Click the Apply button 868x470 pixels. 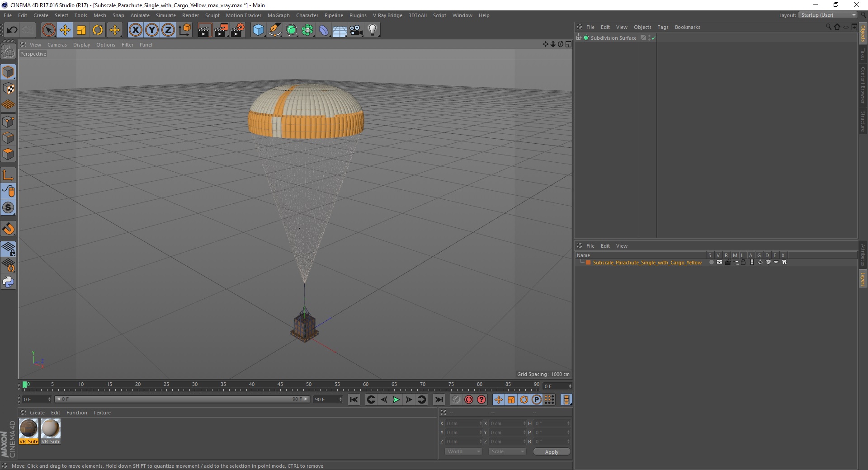pyautogui.click(x=552, y=452)
